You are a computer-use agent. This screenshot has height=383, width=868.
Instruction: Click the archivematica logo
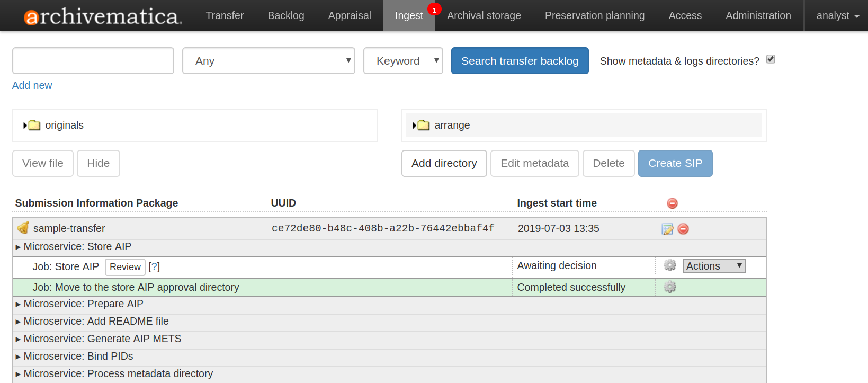[x=103, y=16]
